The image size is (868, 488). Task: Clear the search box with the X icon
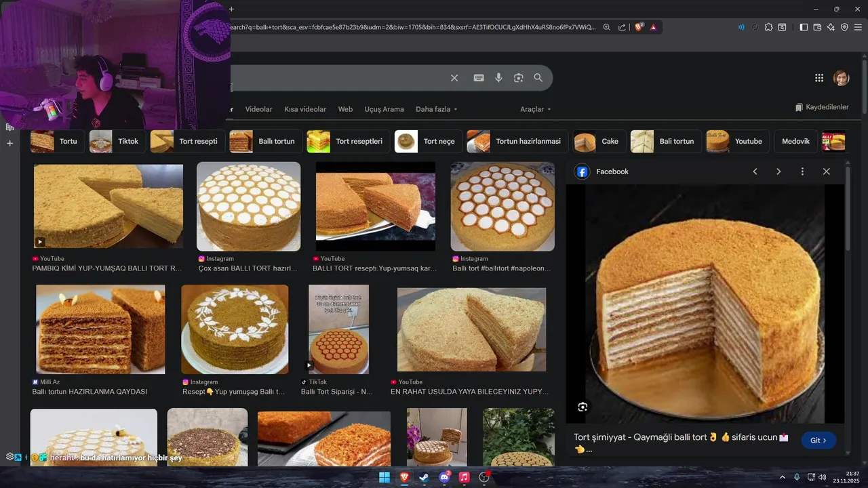coord(454,78)
